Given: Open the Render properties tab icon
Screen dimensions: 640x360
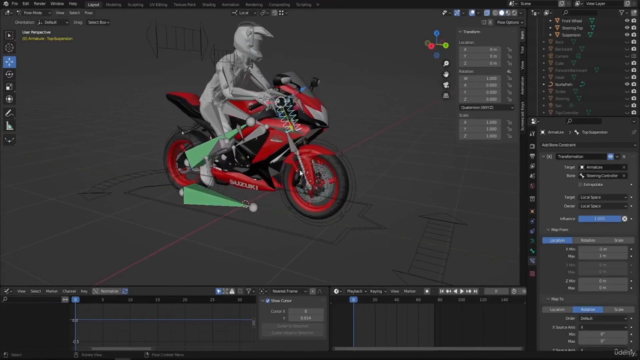Looking at the screenshot, I should (532, 146).
